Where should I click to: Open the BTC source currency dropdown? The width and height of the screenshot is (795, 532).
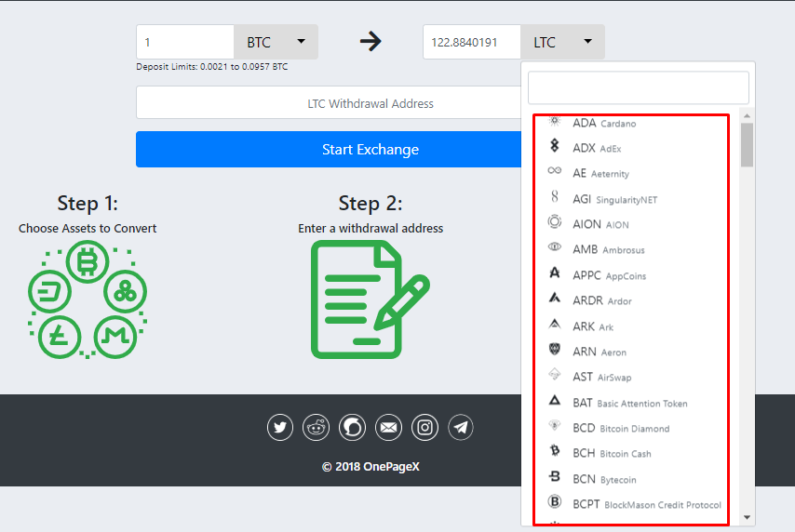click(276, 42)
